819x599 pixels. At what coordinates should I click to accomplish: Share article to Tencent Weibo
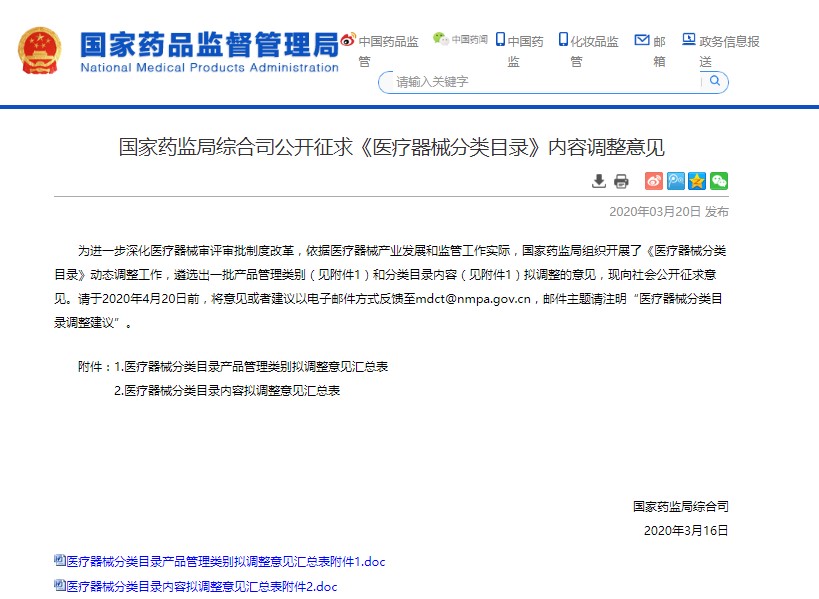pyautogui.click(x=675, y=181)
